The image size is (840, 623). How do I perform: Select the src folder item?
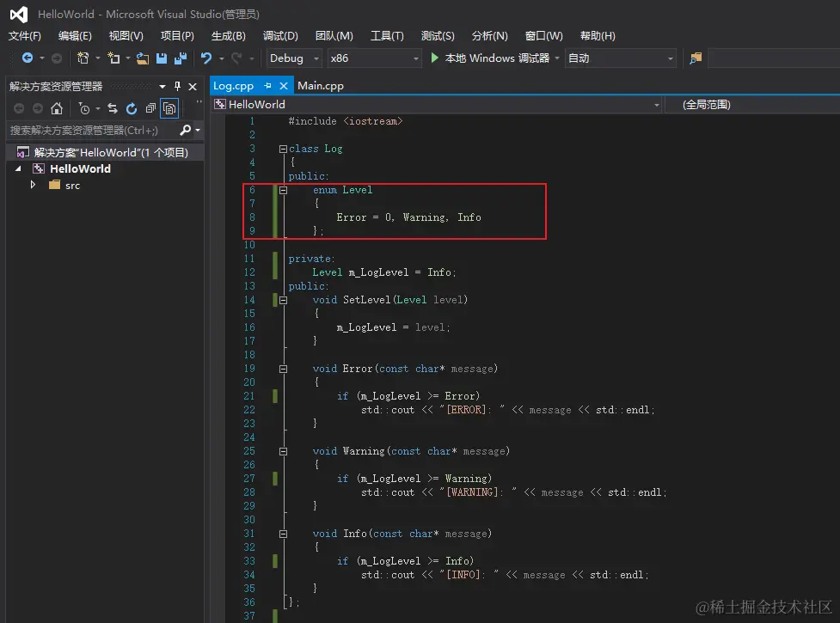click(72, 186)
